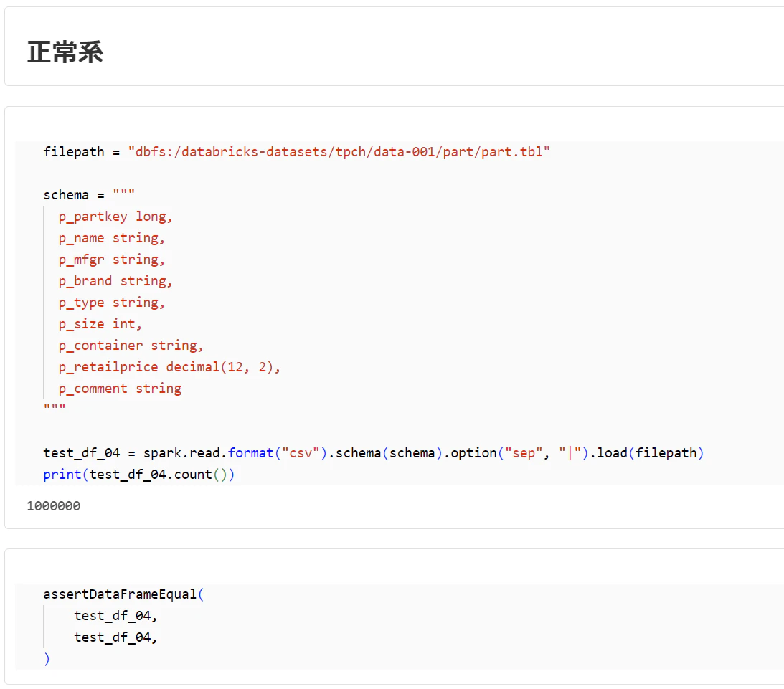The width and height of the screenshot is (784, 689).
Task: Click the p_size int line
Action: coord(100,324)
